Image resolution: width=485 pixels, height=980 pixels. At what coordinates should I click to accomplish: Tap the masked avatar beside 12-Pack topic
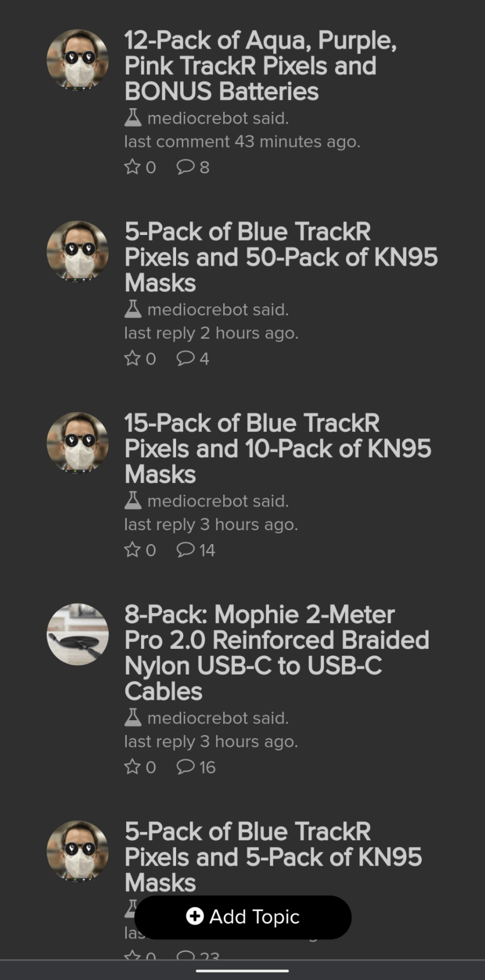(77, 60)
